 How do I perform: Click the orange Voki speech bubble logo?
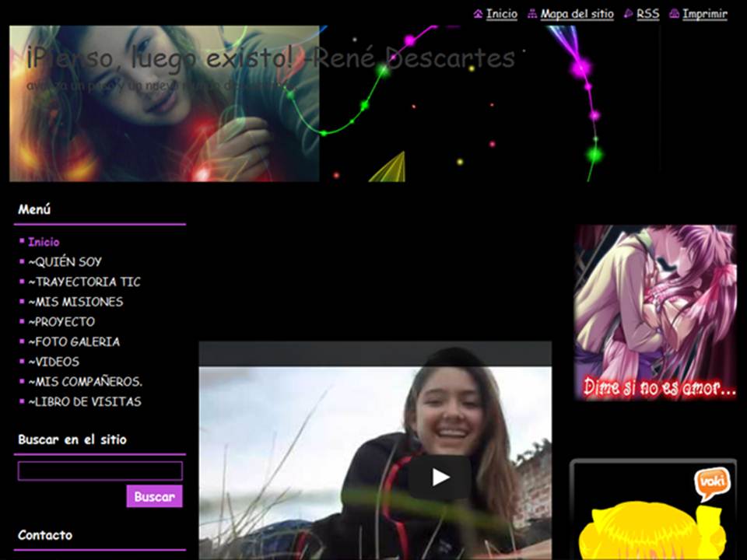tap(710, 482)
